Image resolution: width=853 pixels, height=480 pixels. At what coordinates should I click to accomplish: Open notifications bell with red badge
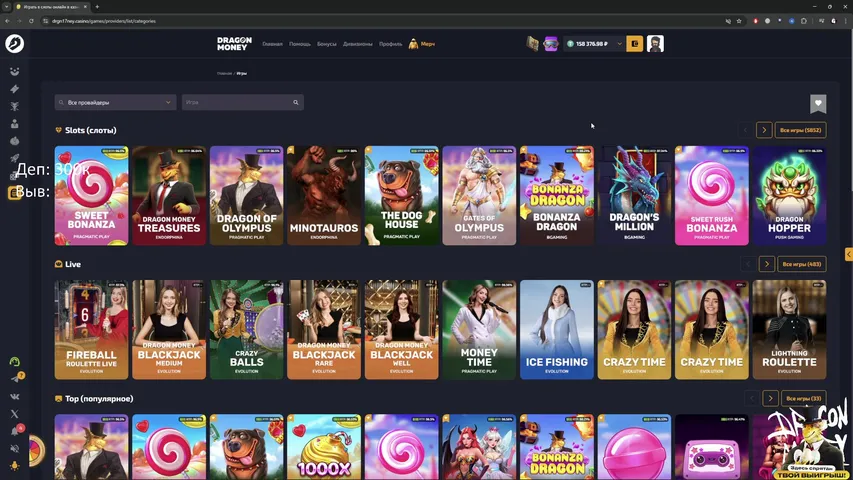(x=15, y=432)
